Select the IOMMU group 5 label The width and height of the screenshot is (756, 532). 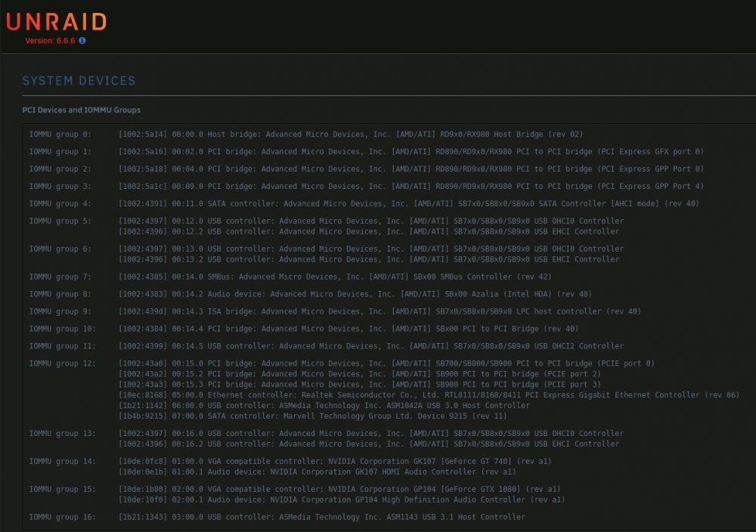coord(60,221)
